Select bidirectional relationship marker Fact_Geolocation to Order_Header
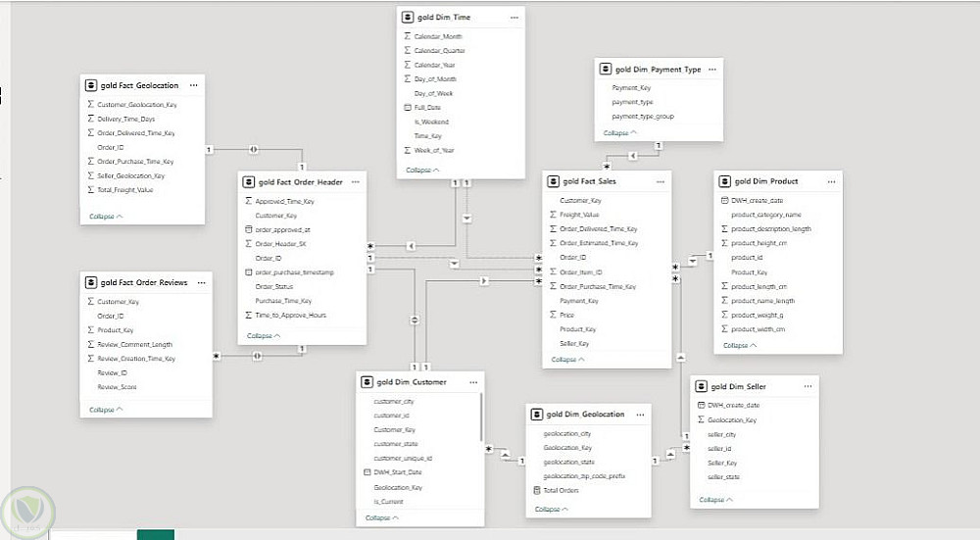The width and height of the screenshot is (980, 540). coord(253,149)
